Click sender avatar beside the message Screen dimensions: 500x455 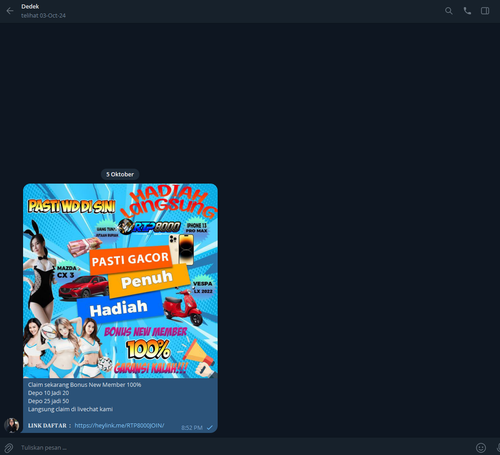coord(12,425)
